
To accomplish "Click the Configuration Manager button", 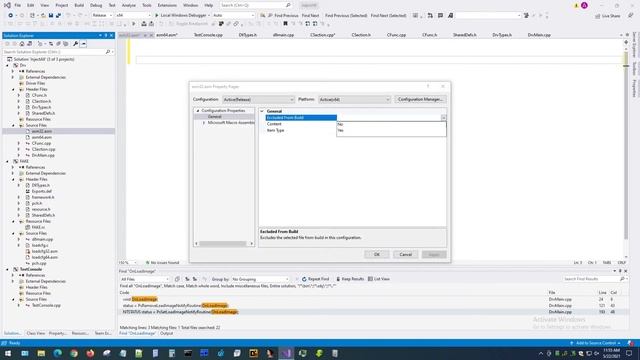I will coord(420,100).
